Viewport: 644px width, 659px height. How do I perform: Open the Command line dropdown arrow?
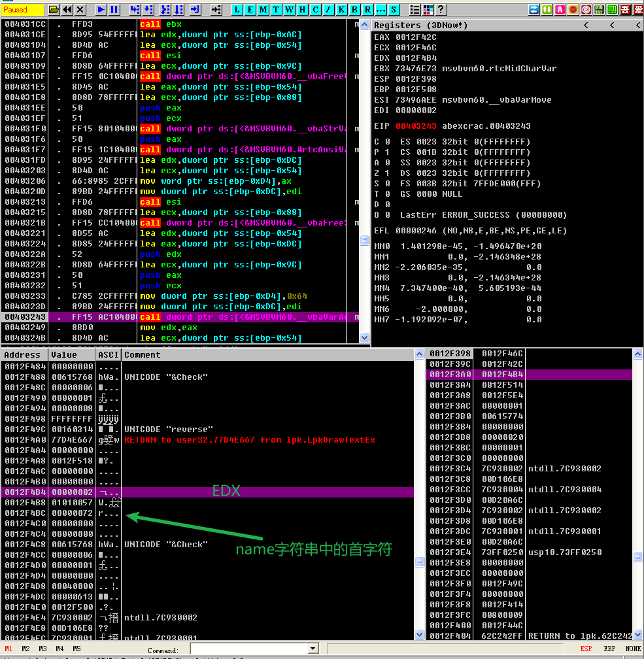point(313,649)
